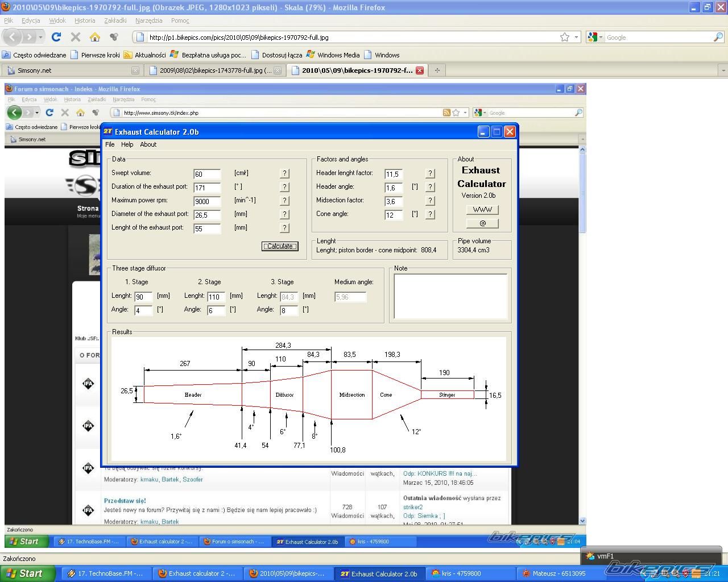Open the Google search engine dropdown
This screenshot has width=728, height=582.
(594, 37)
